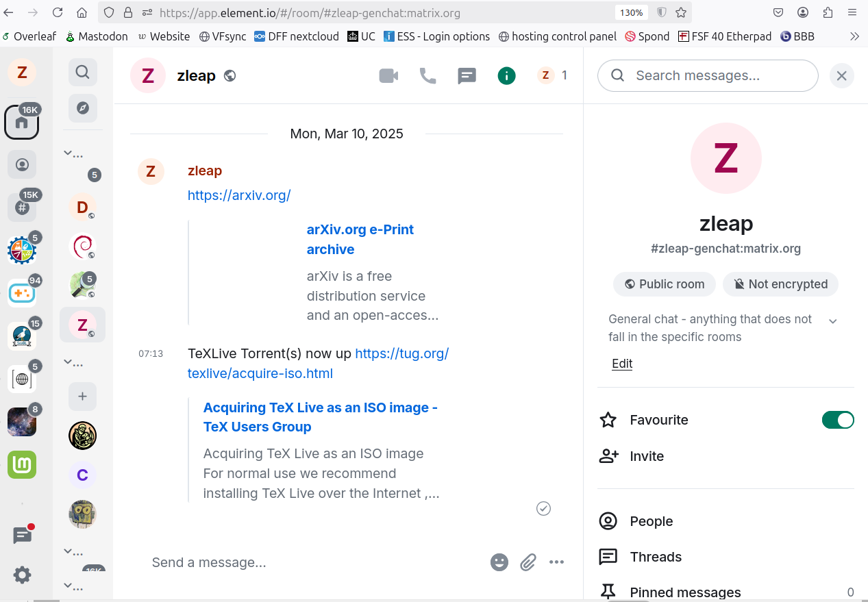Expand the room topic description chevron
Viewport: 868px width, 602px height.
coord(833,321)
